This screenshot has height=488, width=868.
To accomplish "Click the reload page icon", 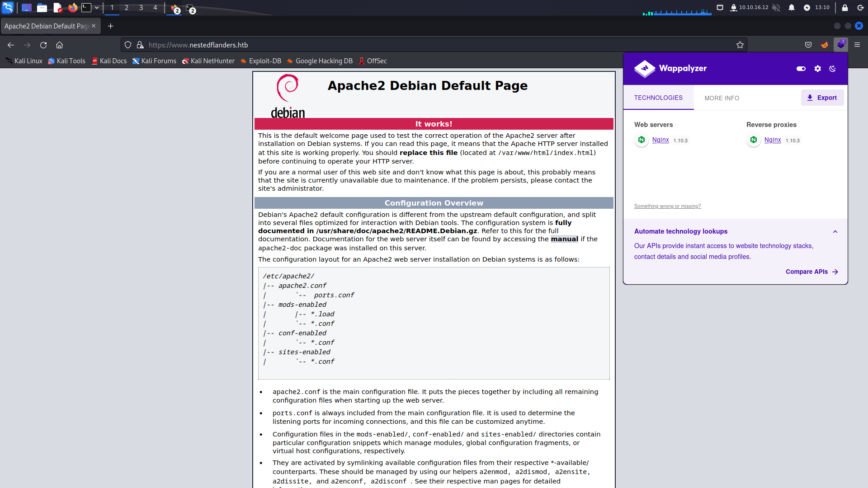I will click(43, 45).
